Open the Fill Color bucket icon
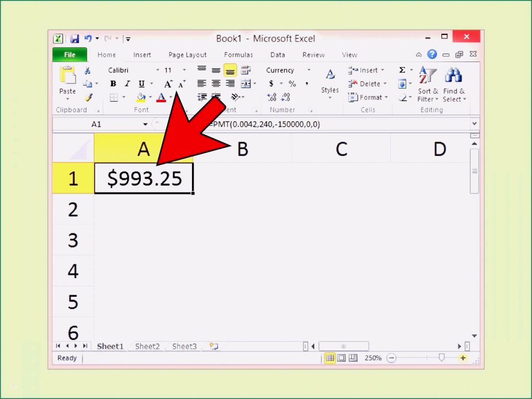This screenshot has width=532, height=399. [x=141, y=97]
